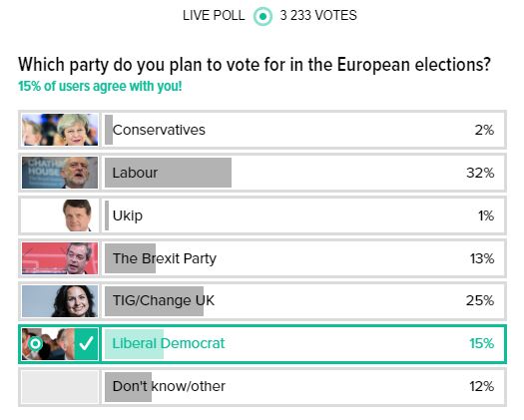The image size is (524, 420).
Task: Vote for The Brexit Party
Action: point(262,258)
